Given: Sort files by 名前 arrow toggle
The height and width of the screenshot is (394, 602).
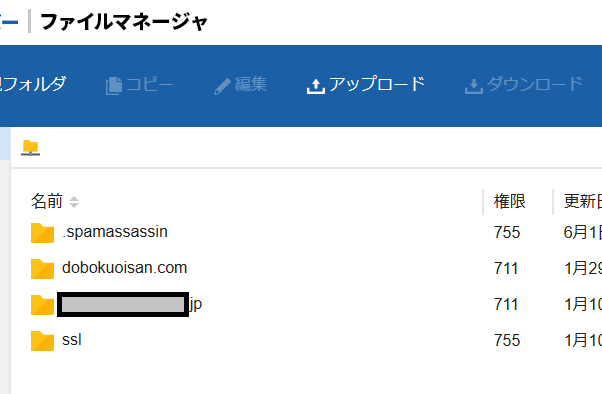Looking at the screenshot, I should (74, 202).
